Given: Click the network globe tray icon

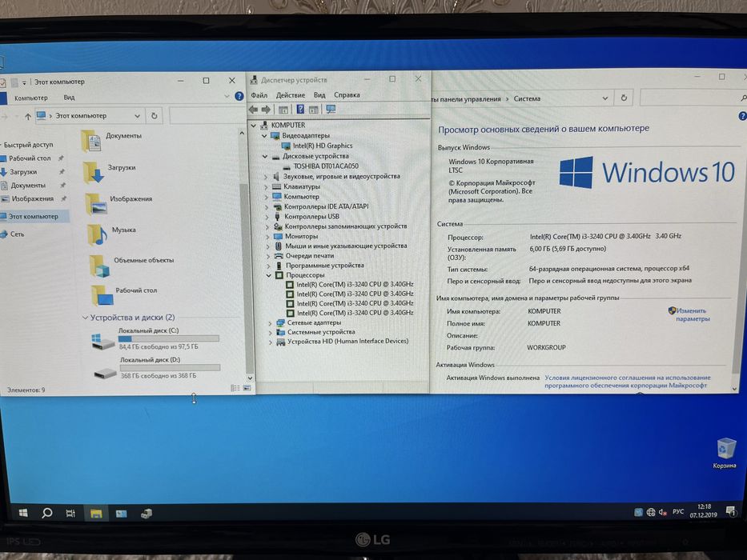Looking at the screenshot, I should (651, 512).
